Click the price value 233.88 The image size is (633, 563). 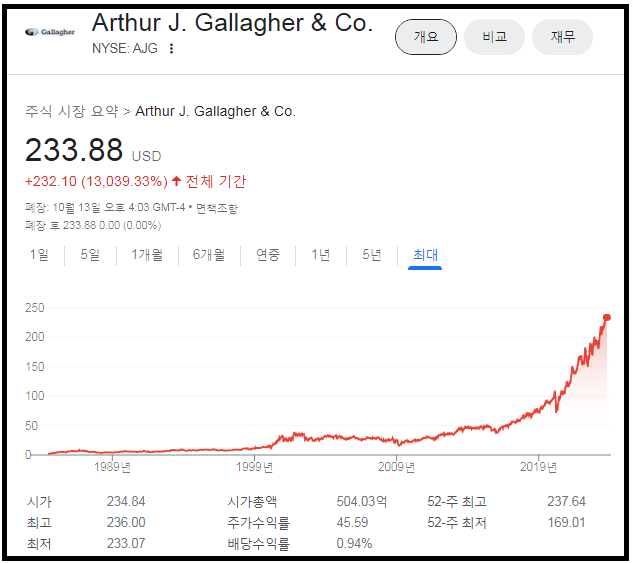click(74, 150)
